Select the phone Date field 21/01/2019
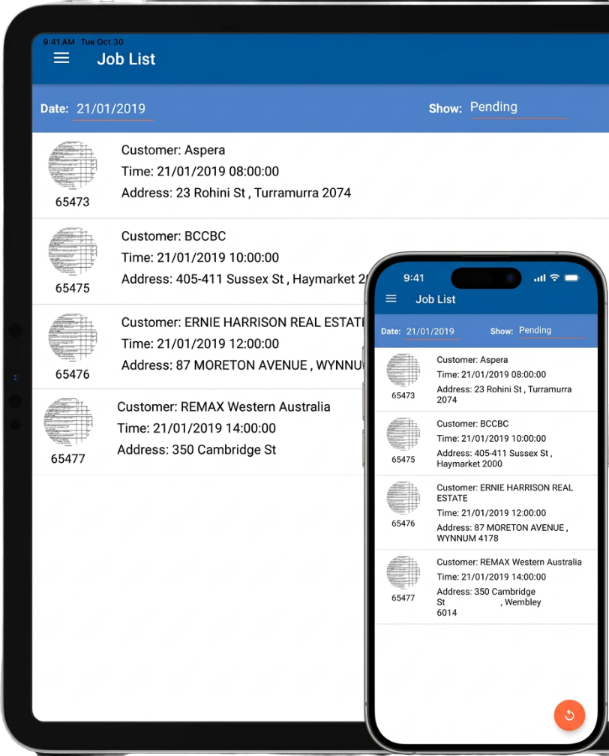609x756 pixels. click(431, 331)
